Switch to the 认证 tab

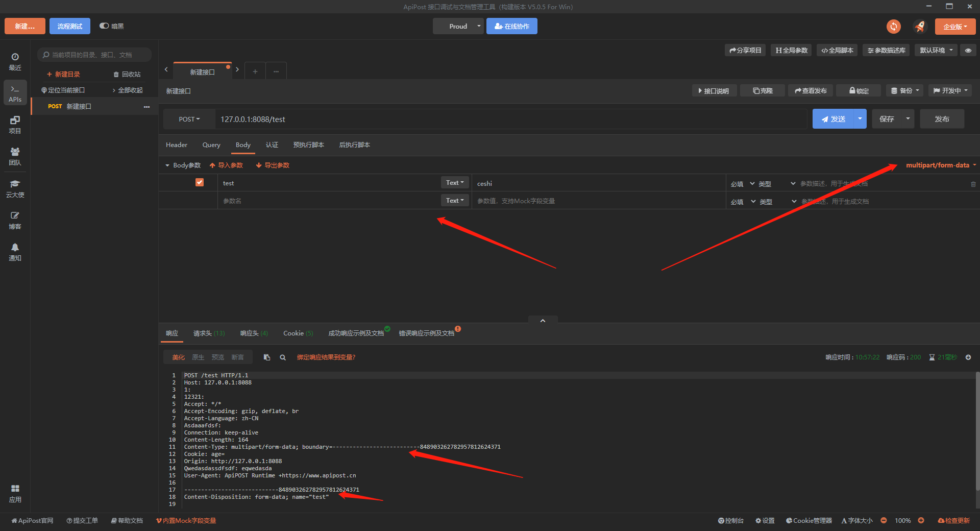pos(272,145)
